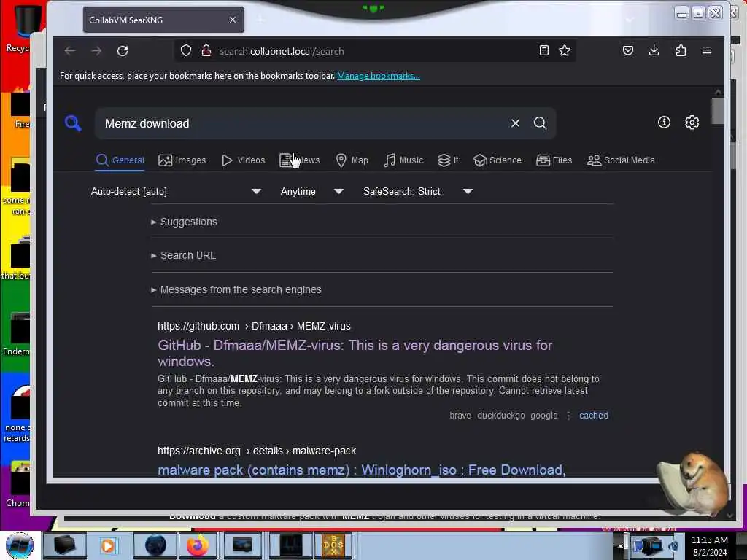The height and width of the screenshot is (560, 747).
Task: Switch to Images search category
Action: tap(182, 160)
